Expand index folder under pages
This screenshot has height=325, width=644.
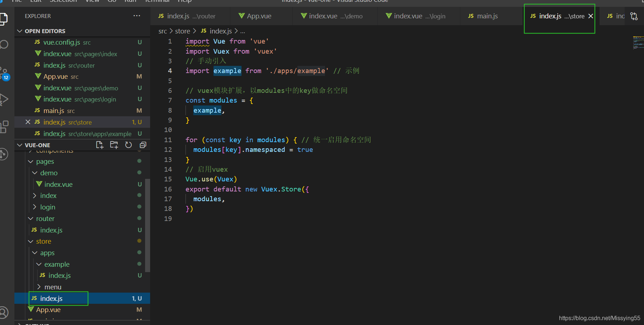point(35,196)
